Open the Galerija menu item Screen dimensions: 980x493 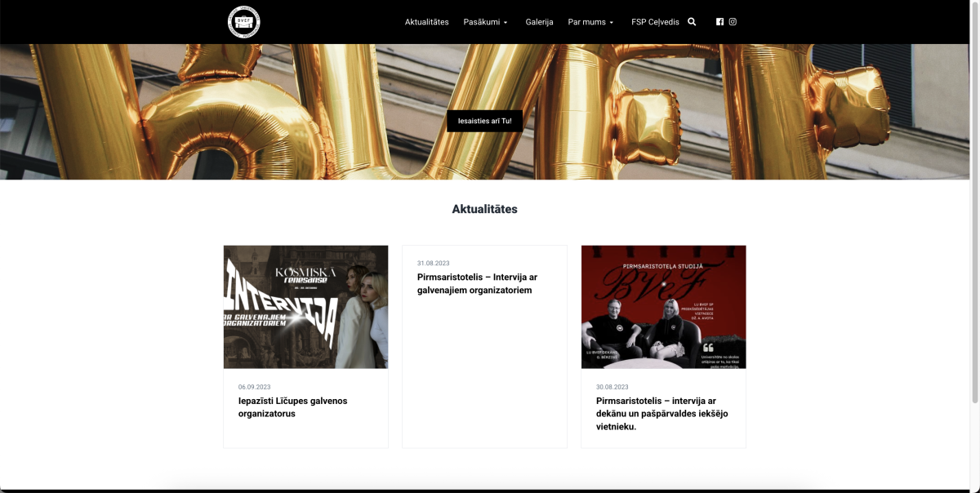pyautogui.click(x=539, y=22)
